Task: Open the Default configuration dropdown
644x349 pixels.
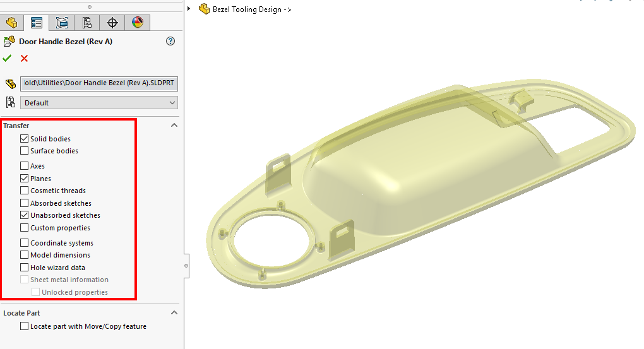Action: [x=99, y=102]
